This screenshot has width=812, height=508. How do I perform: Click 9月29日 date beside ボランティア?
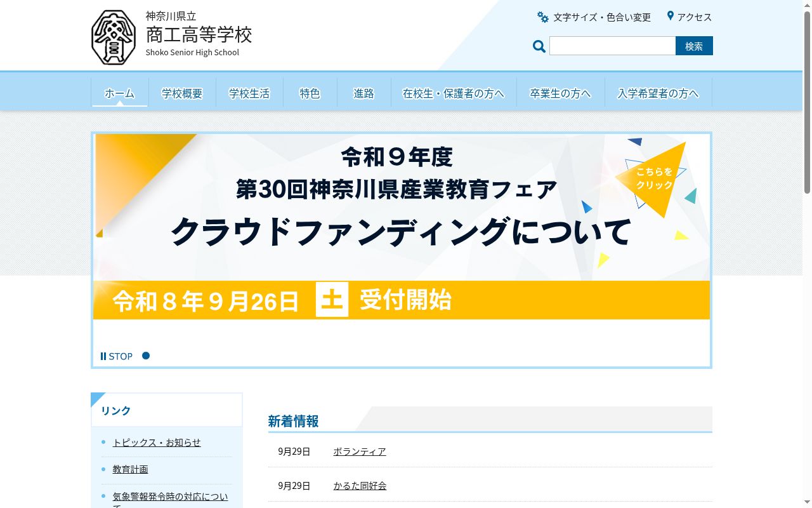pyautogui.click(x=294, y=451)
